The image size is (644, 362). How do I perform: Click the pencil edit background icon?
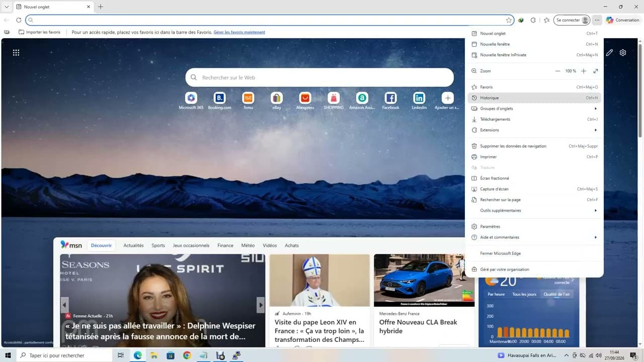tap(609, 52)
